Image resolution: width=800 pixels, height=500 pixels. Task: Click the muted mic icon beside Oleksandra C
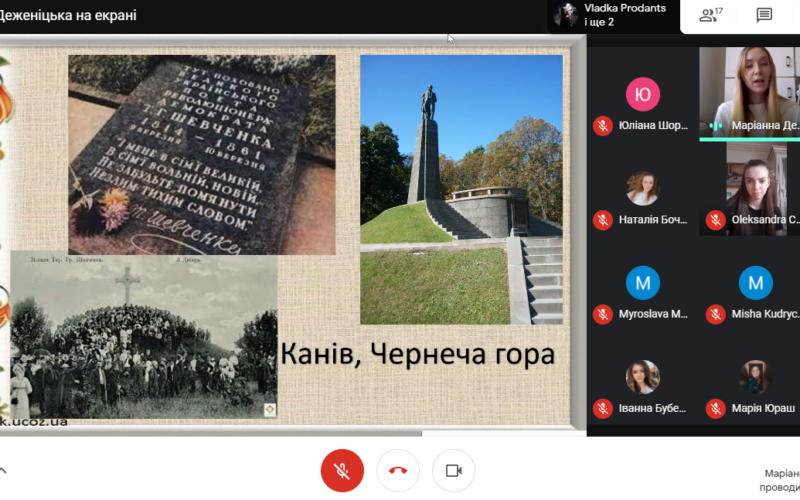click(715, 220)
